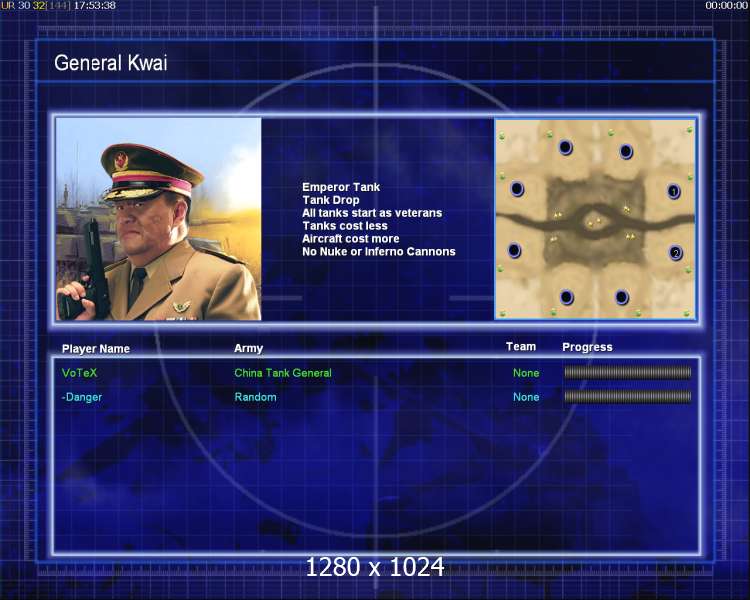Click VoTeX's loading progress bar
This screenshot has height=600, width=750.
point(628,373)
